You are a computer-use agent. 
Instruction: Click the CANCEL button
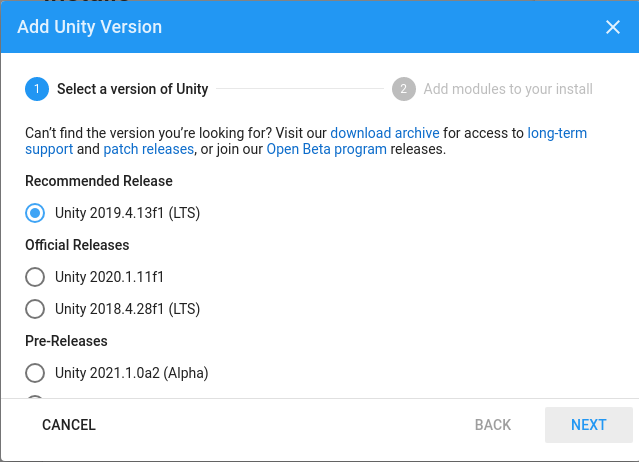pyautogui.click(x=69, y=425)
